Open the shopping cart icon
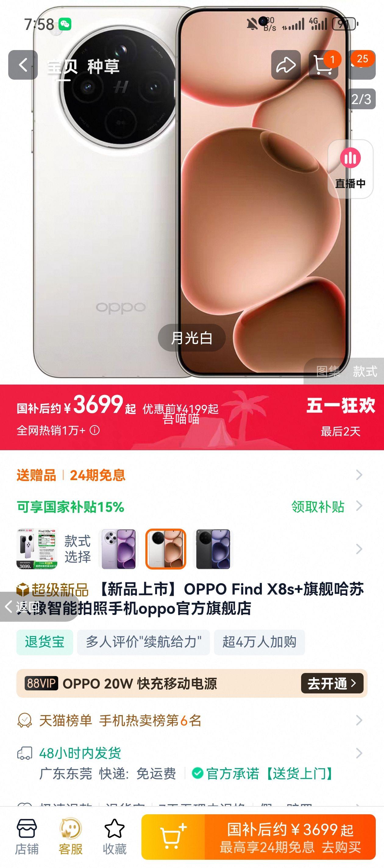The width and height of the screenshot is (384, 868). (323, 65)
